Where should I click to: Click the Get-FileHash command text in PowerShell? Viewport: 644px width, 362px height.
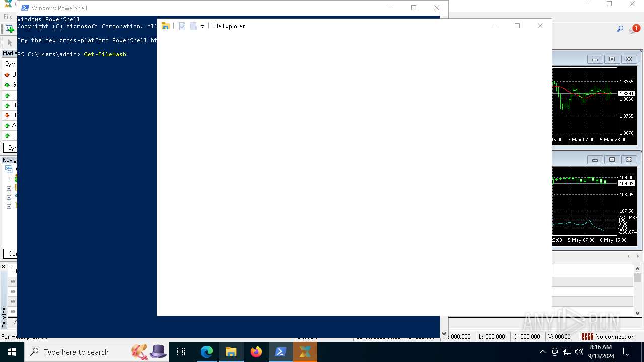point(105,54)
